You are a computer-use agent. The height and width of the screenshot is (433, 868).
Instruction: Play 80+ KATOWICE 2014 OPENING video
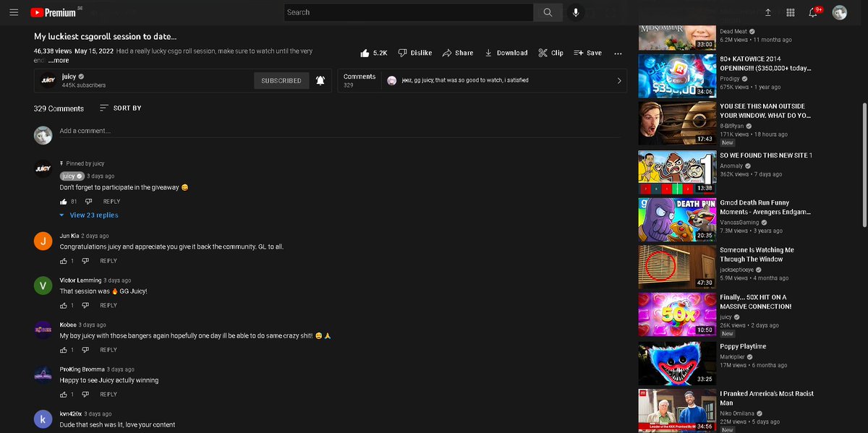(x=677, y=76)
